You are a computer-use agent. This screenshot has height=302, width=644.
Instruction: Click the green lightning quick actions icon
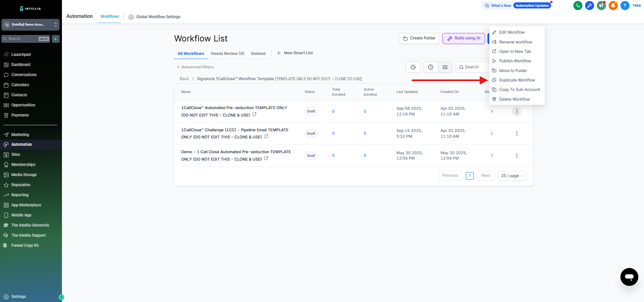coord(56,39)
